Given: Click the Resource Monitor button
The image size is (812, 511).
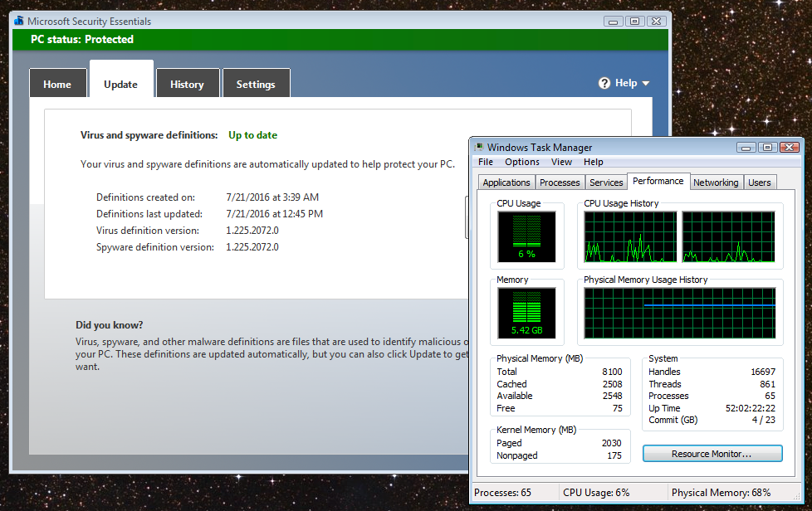Looking at the screenshot, I should point(712,454).
